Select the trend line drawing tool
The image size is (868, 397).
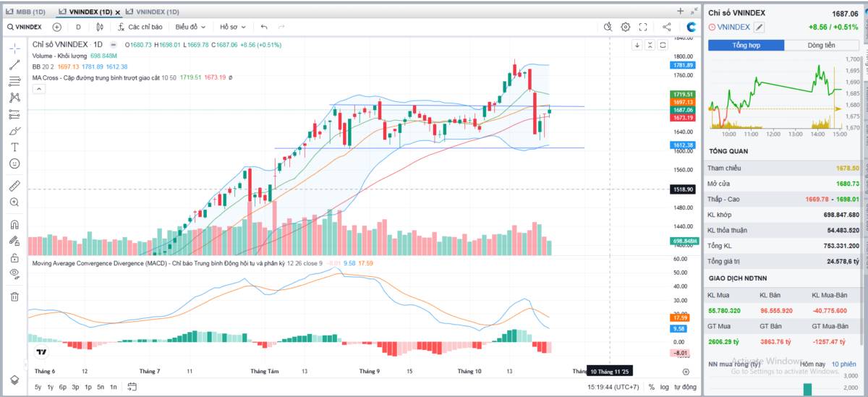[14, 64]
